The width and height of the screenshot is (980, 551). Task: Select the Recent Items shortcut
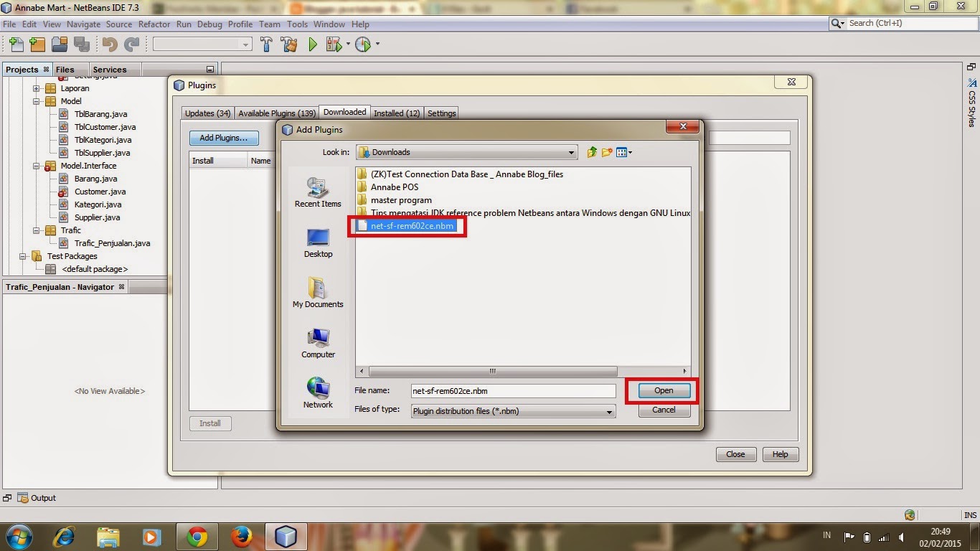click(318, 192)
